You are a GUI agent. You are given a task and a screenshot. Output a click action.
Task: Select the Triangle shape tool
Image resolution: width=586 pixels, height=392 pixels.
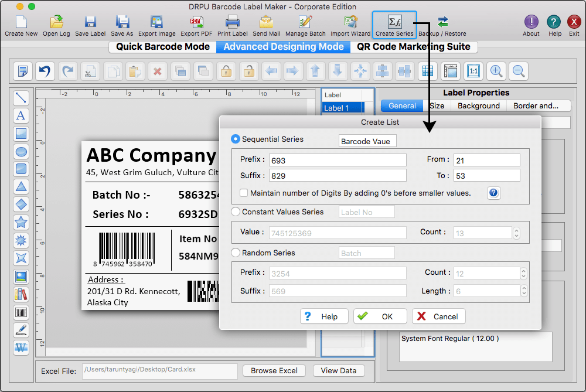point(21,186)
